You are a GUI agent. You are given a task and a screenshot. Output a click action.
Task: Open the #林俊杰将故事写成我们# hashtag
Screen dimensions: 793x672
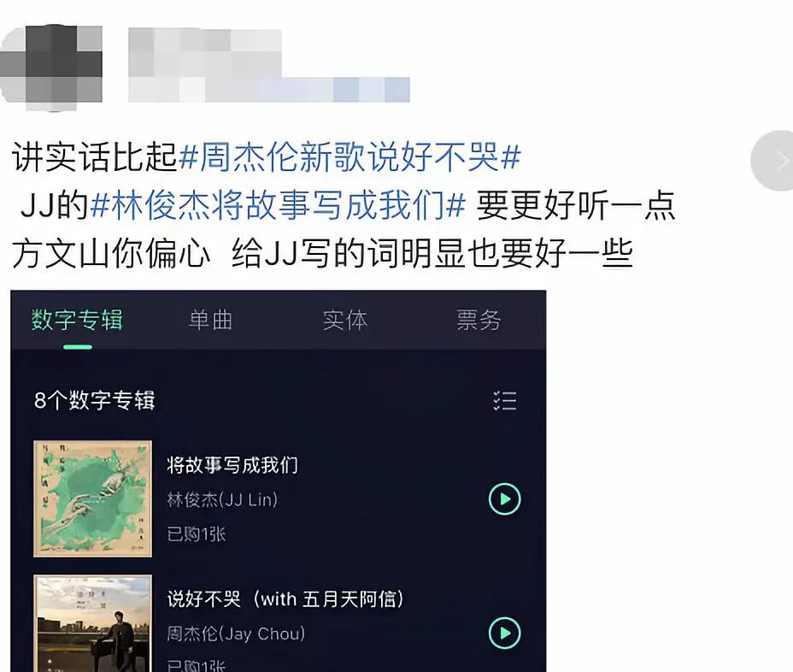278,205
